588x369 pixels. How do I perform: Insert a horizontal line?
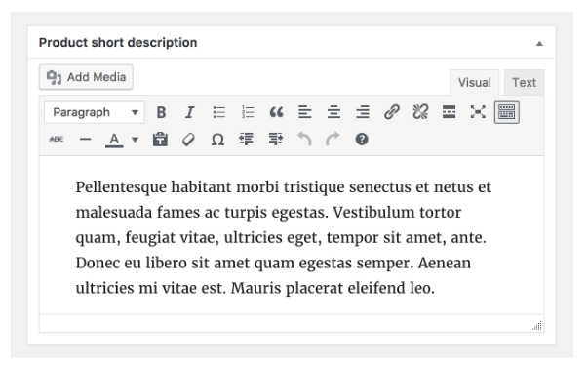(x=86, y=140)
